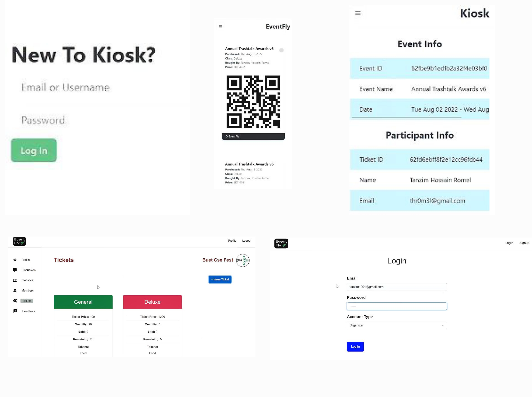Click the EventFly logo on Login page

pyautogui.click(x=281, y=243)
